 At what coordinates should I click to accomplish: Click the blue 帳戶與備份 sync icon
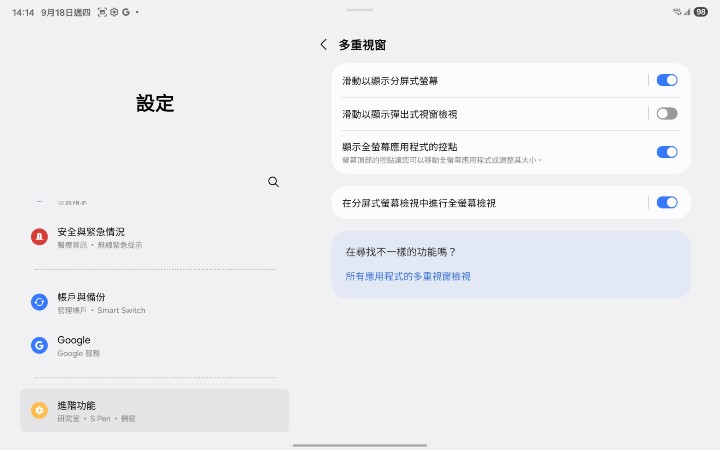tap(39, 302)
